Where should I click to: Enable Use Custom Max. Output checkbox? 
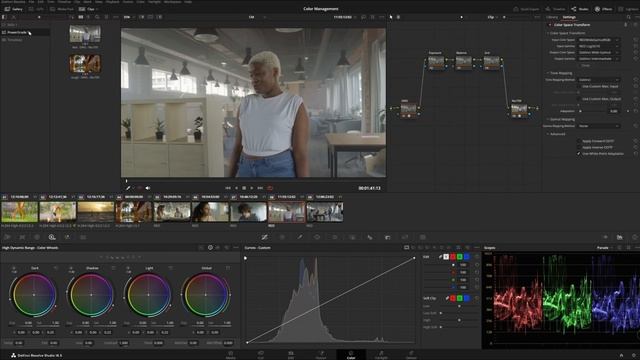click(579, 99)
